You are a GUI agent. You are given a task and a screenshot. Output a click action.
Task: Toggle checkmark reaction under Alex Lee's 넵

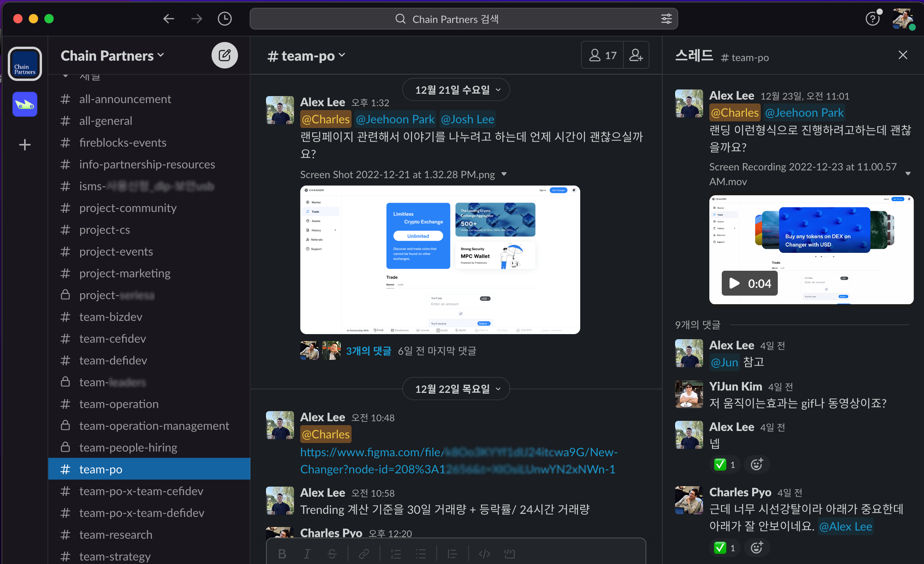pos(724,464)
